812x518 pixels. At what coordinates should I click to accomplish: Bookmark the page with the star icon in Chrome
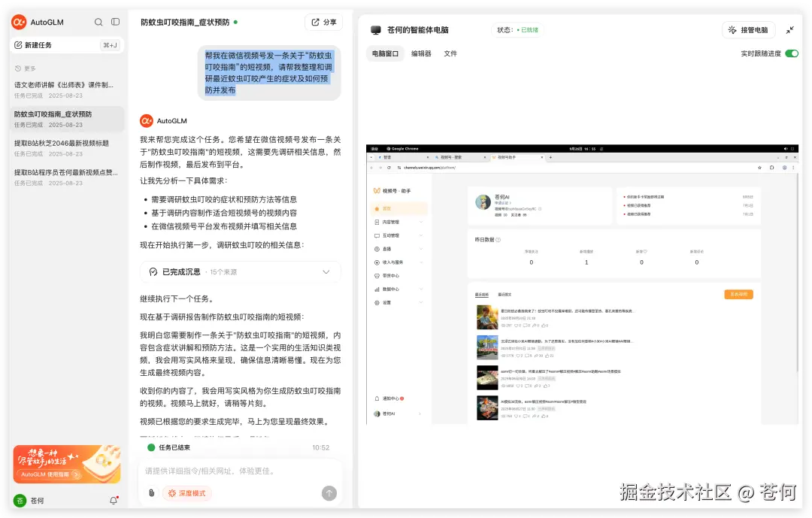pos(759,168)
